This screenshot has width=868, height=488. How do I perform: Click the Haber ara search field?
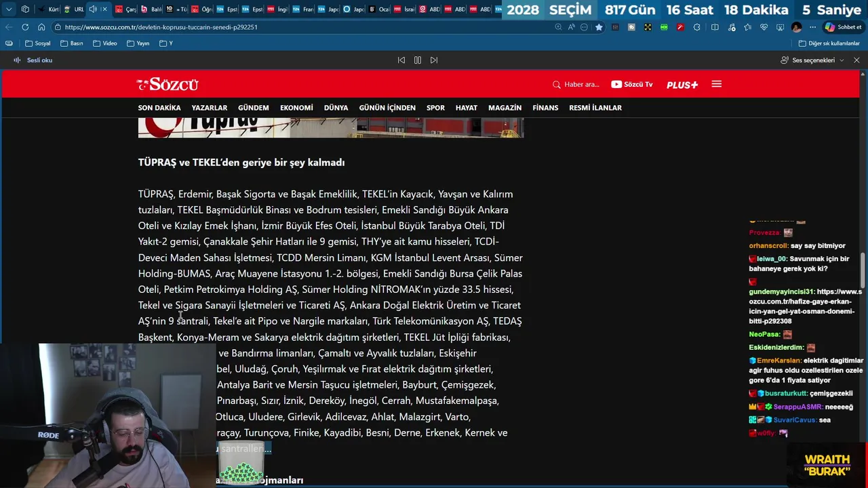coord(576,85)
